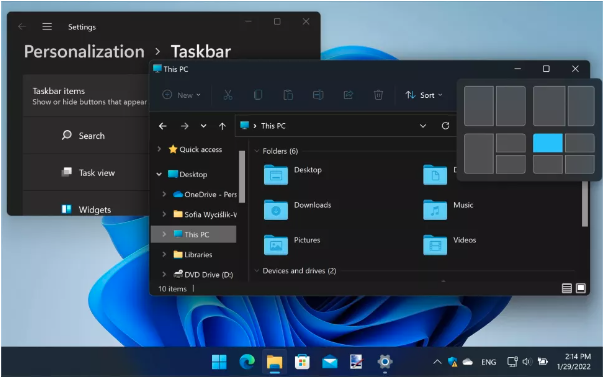Viewport: 607px width, 382px height.
Task: Open the Start menu on taskbar
Action: point(219,362)
